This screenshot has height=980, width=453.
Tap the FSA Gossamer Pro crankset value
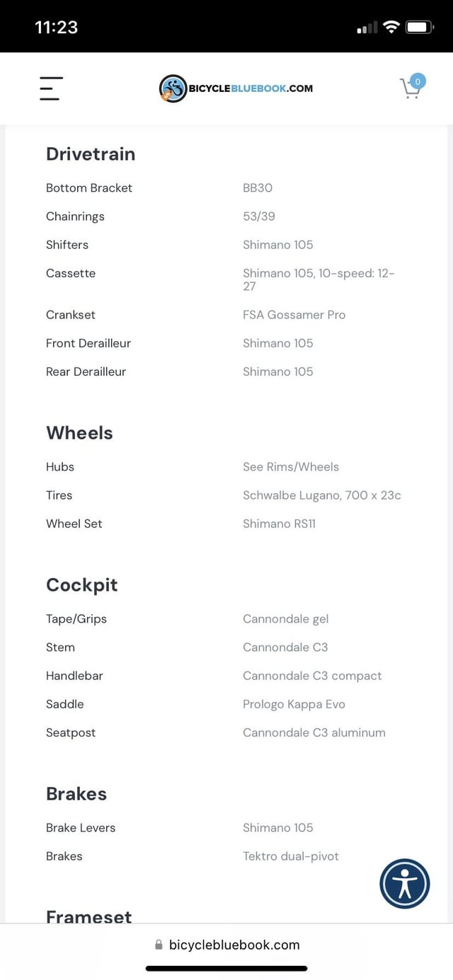tap(294, 314)
